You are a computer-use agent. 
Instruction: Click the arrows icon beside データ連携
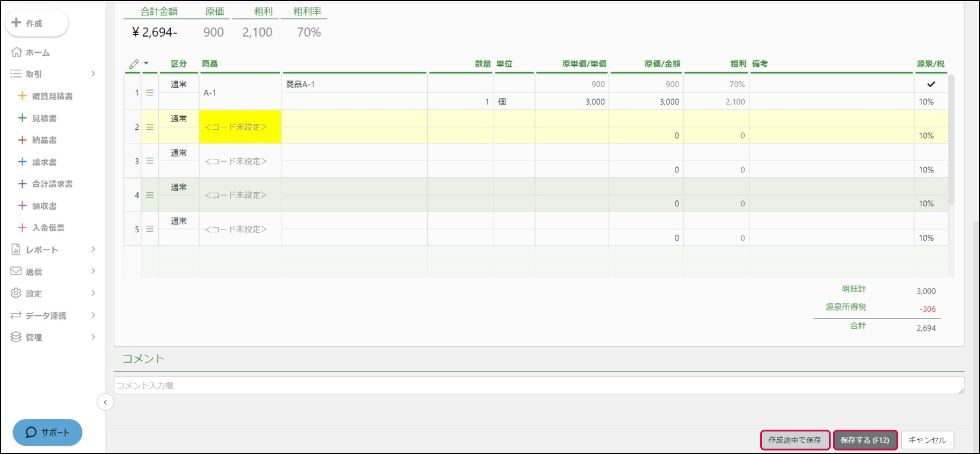pyautogui.click(x=16, y=315)
